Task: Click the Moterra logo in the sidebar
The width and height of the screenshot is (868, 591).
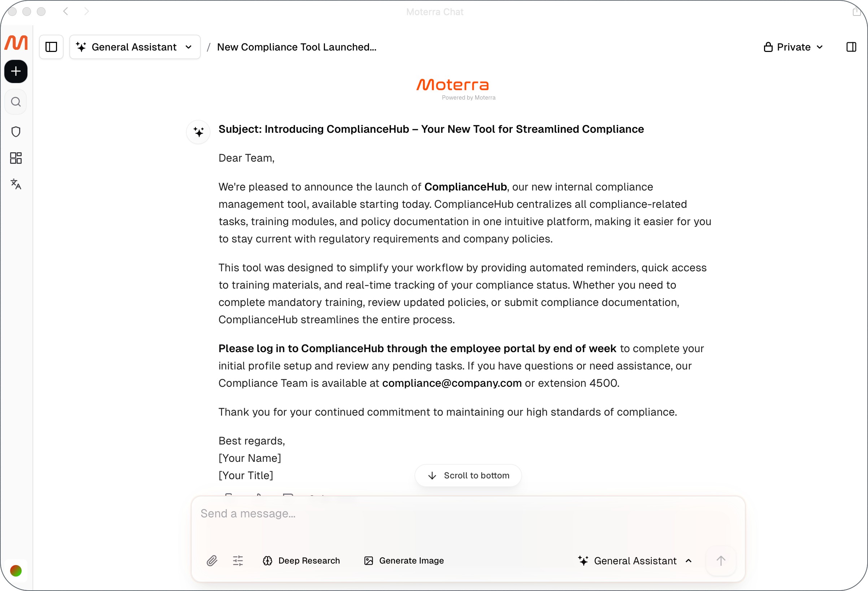Action: point(16,43)
